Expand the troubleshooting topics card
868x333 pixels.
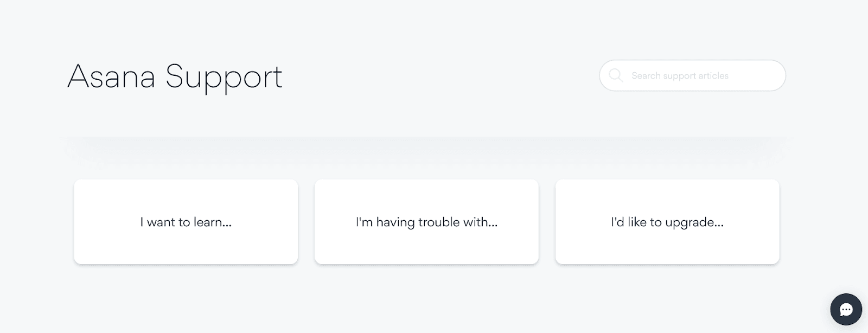click(426, 222)
